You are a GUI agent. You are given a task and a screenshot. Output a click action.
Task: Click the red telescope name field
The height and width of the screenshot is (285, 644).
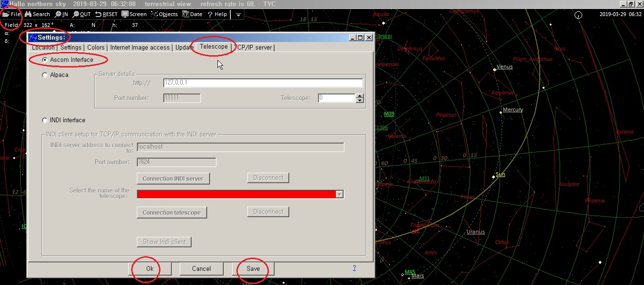click(236, 194)
